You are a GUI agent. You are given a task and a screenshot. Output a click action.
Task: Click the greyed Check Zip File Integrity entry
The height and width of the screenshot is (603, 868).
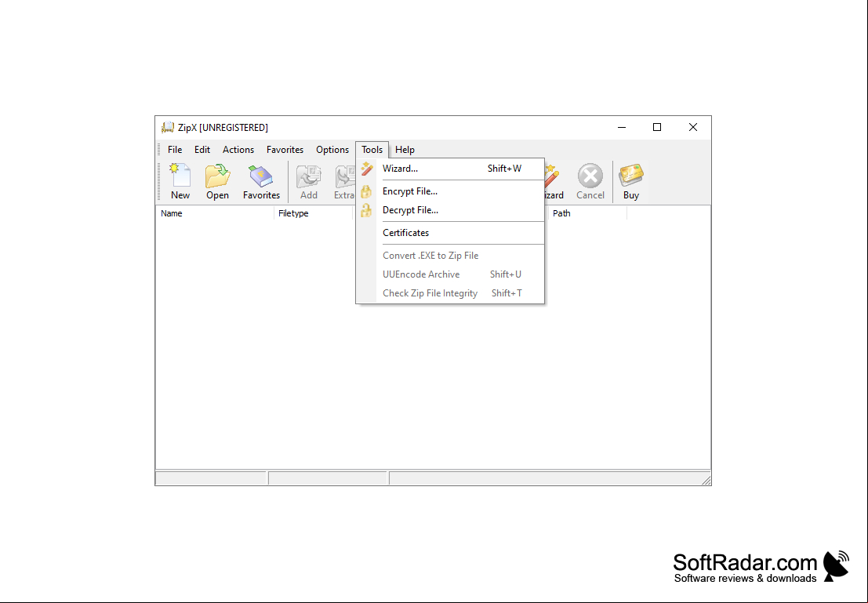450,293
